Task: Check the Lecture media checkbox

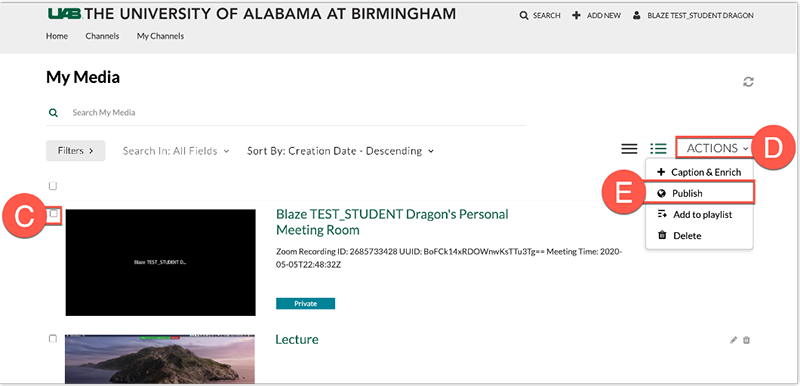Action: tap(53, 339)
